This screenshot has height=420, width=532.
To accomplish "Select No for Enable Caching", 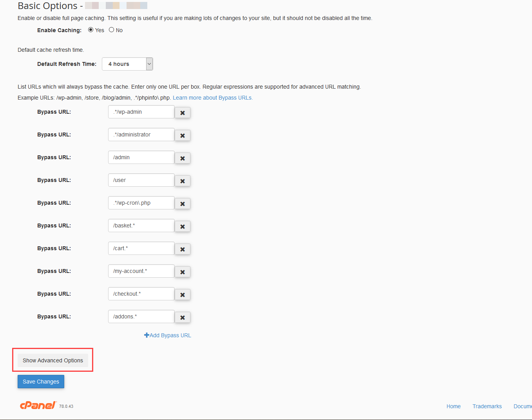I will [111, 29].
